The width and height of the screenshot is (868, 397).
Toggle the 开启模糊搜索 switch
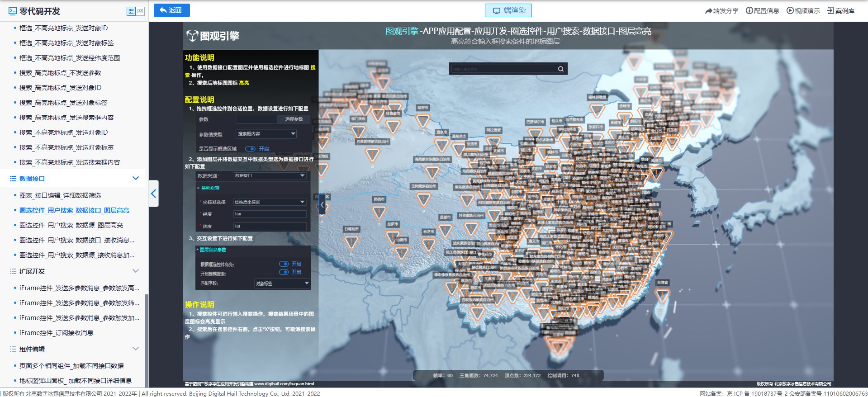(x=284, y=272)
